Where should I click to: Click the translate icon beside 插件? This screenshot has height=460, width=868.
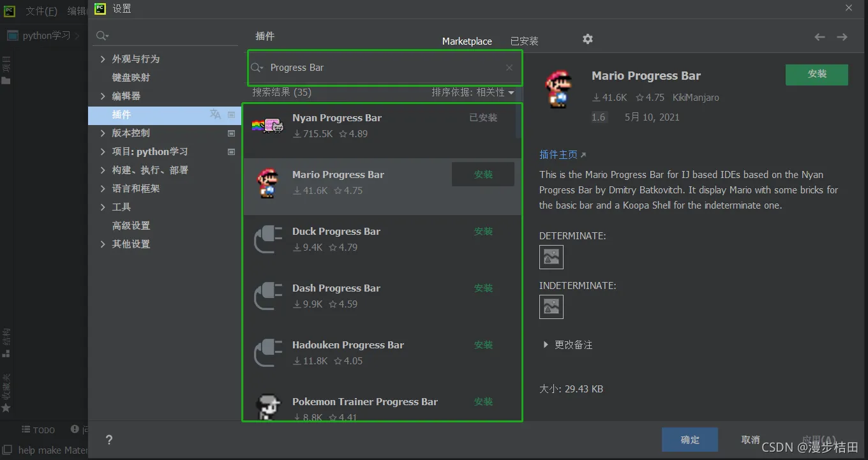point(215,114)
